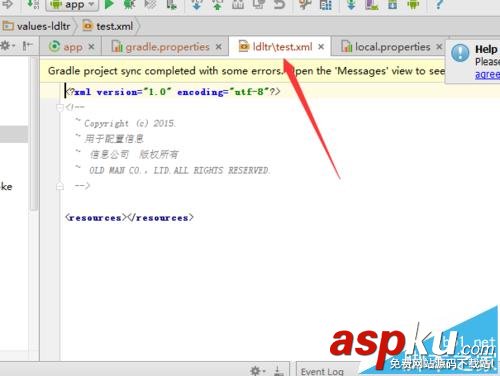Screen dimensions: 500x376
Task: Click the bottom panel gear icon
Action: (256, 371)
